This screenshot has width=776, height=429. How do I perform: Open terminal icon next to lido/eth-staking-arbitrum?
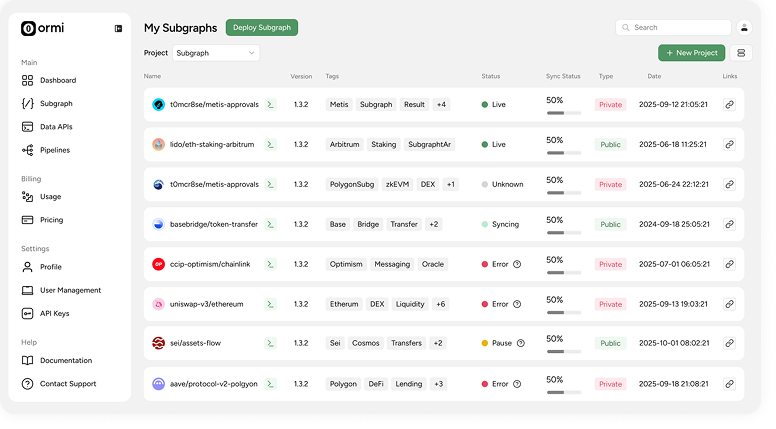[270, 144]
